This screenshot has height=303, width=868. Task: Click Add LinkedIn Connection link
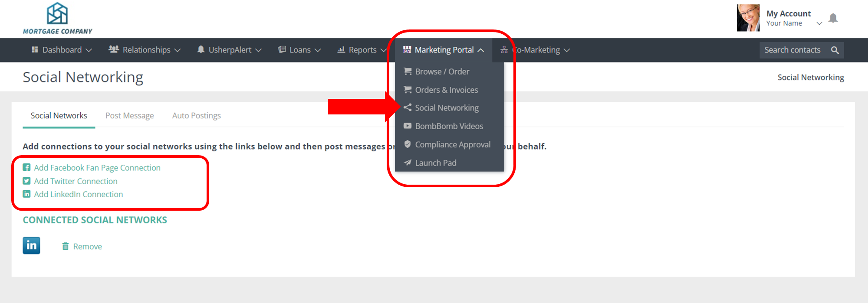tap(79, 194)
